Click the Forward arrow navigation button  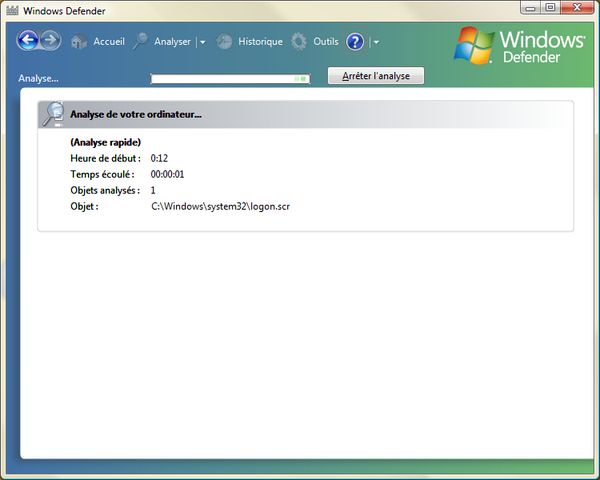point(50,41)
